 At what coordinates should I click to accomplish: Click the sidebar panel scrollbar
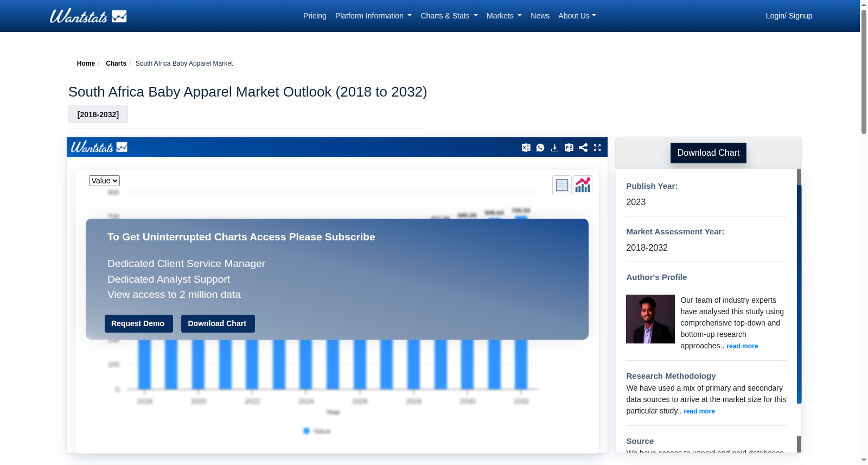point(799,293)
